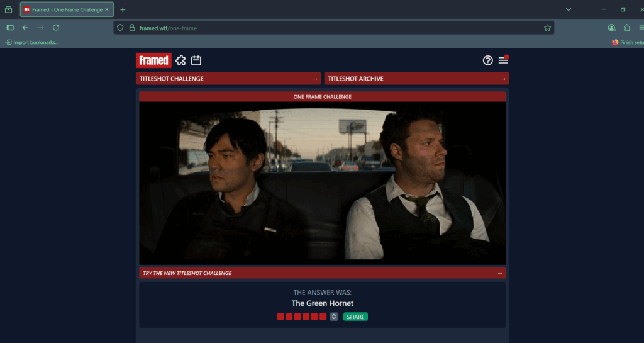Open the browser extensions icon
Image resolution: width=644 pixels, height=343 pixels.
(x=627, y=28)
